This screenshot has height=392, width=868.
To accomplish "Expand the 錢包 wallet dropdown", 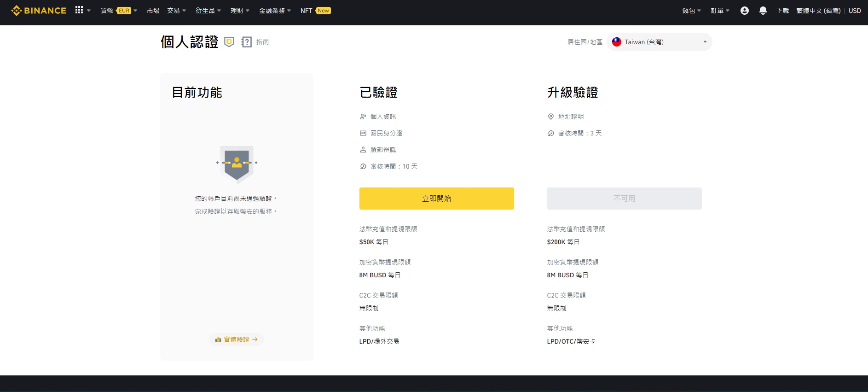I will tap(692, 11).
